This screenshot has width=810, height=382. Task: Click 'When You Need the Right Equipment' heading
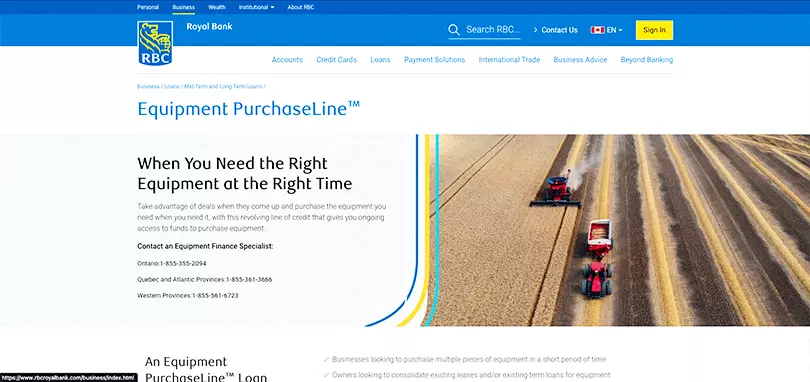click(244, 173)
